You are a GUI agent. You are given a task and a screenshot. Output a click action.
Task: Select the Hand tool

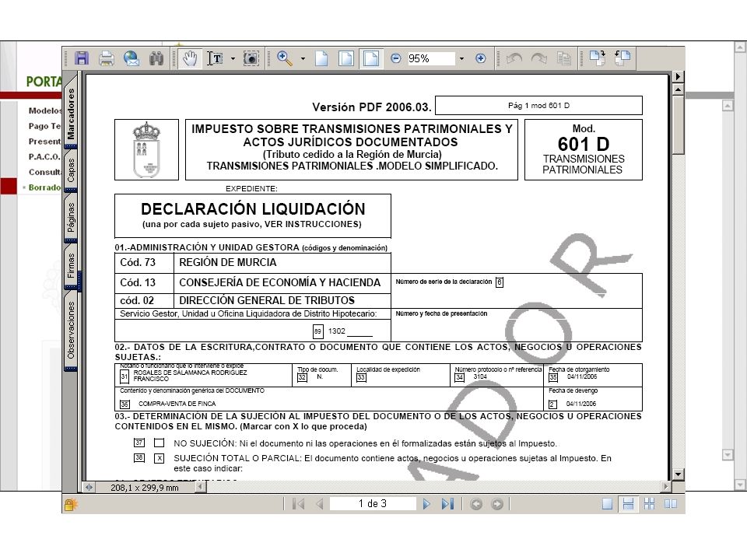pos(190,58)
